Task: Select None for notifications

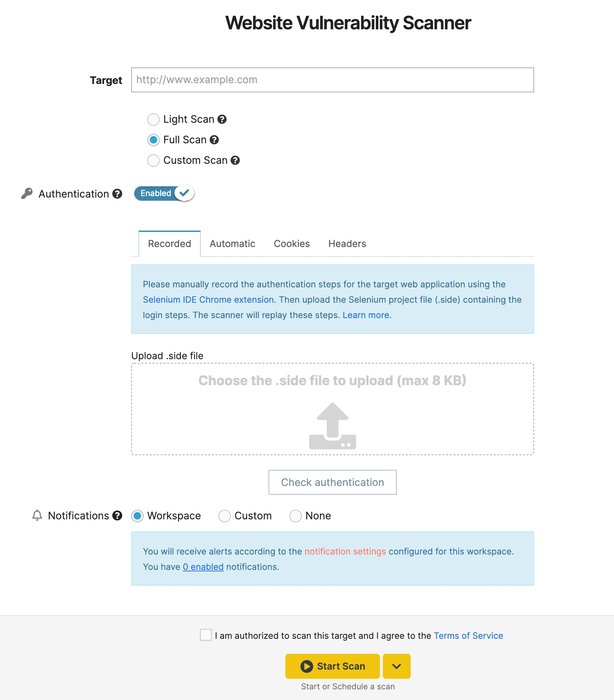Action: click(296, 516)
